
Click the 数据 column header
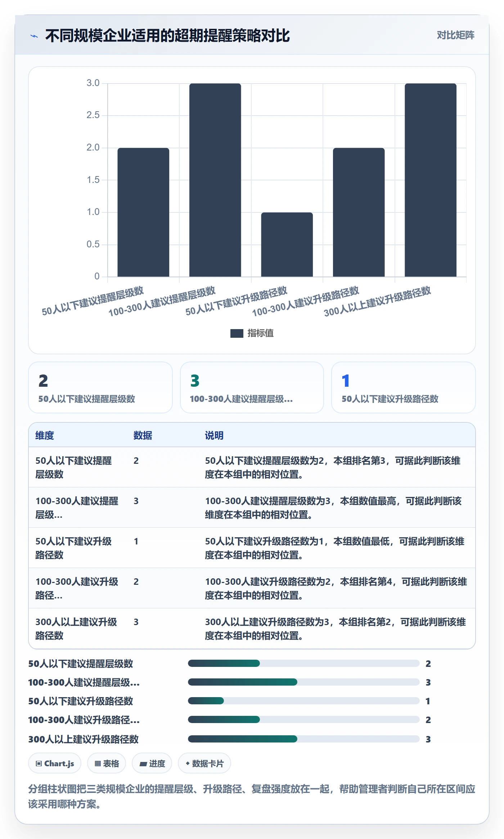(143, 435)
